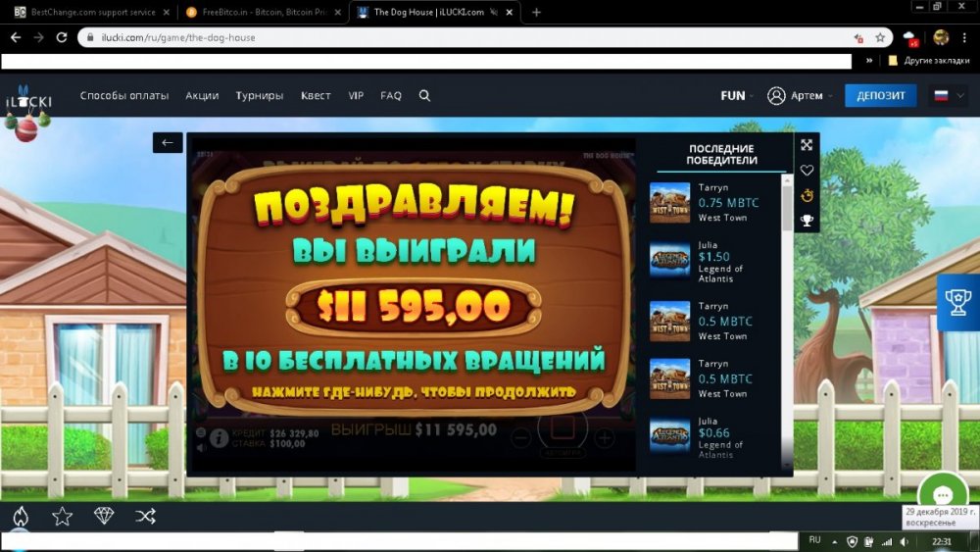Expand the Артем account menu
This screenshot has height=552, width=980.
[x=811, y=96]
